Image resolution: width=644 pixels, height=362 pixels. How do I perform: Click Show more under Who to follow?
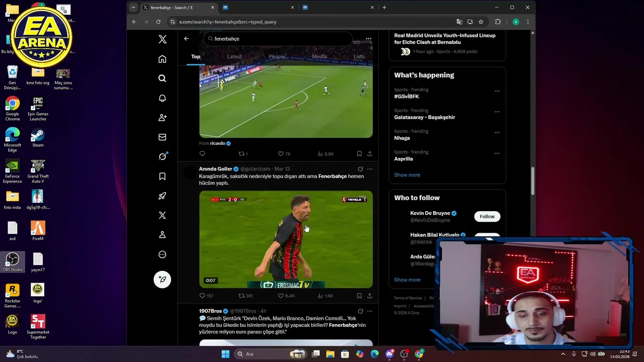tap(407, 280)
